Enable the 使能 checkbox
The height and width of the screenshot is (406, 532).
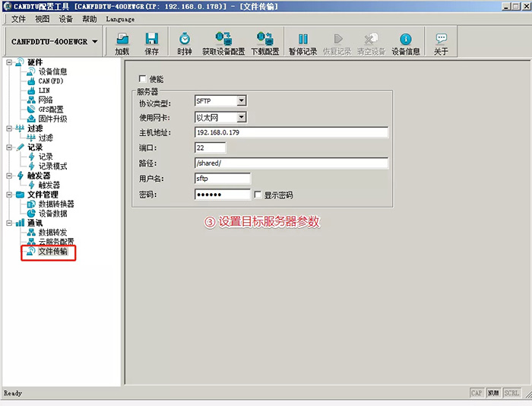tap(142, 79)
